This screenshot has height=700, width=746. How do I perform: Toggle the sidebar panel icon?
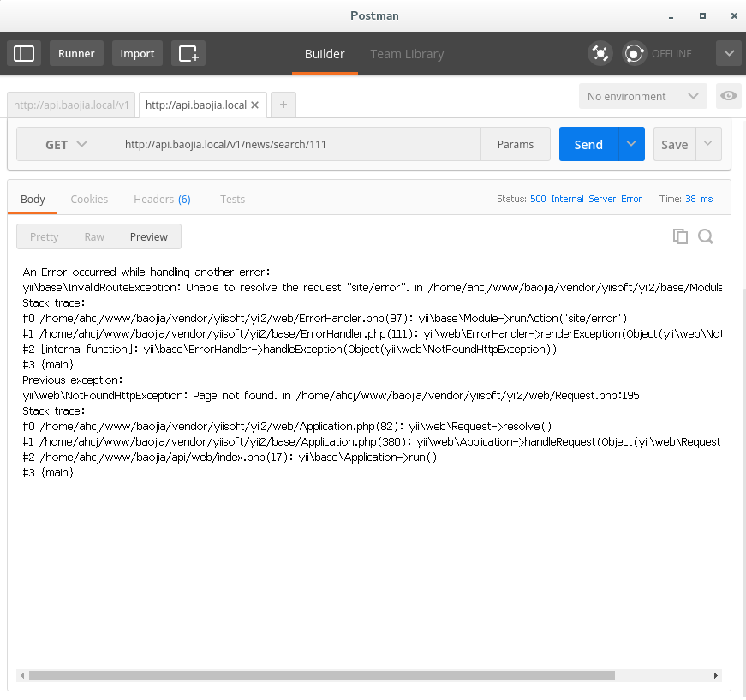pyautogui.click(x=24, y=53)
